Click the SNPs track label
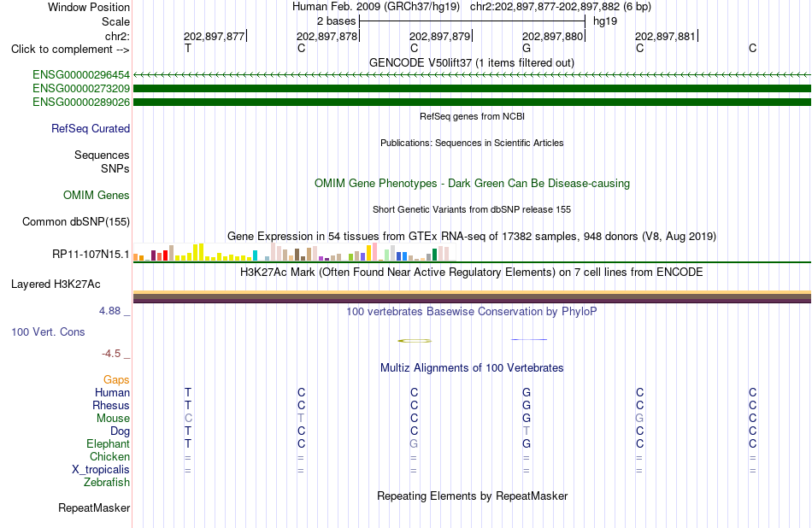Screen dimensions: 812x528 tap(115, 169)
